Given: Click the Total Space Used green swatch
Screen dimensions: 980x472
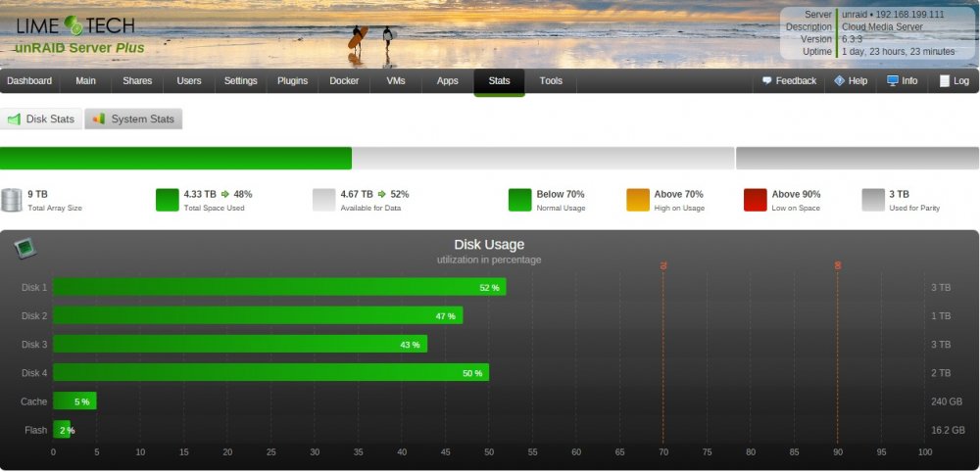Looking at the screenshot, I should coord(168,200).
